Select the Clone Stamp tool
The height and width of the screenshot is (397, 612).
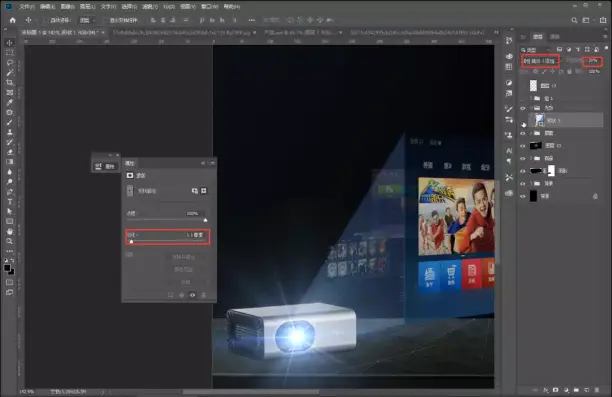coord(10,132)
